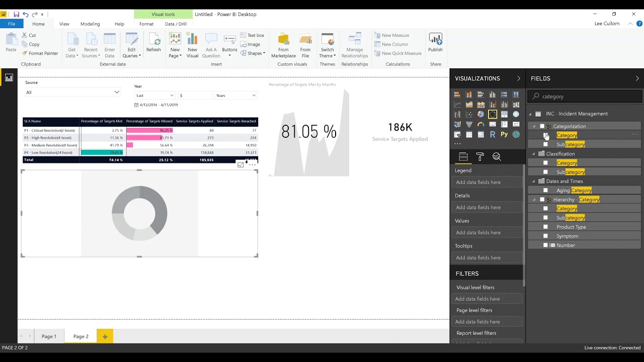Collapse the Dates and Times folder
This screenshot has width=644, height=362.
(x=534, y=182)
